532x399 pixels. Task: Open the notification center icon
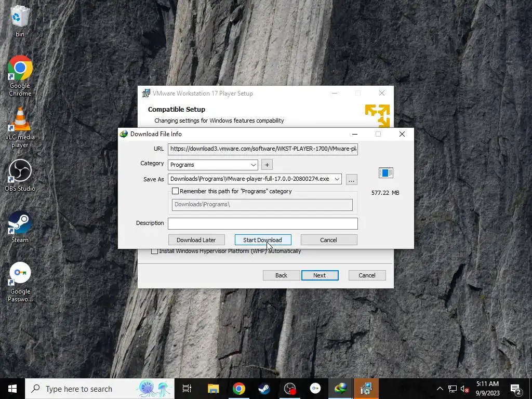516,389
